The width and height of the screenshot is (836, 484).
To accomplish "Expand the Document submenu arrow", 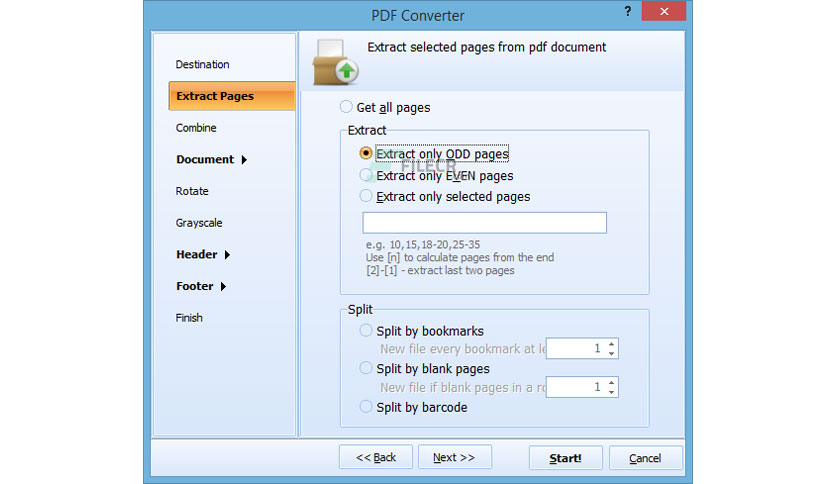I will [x=244, y=160].
